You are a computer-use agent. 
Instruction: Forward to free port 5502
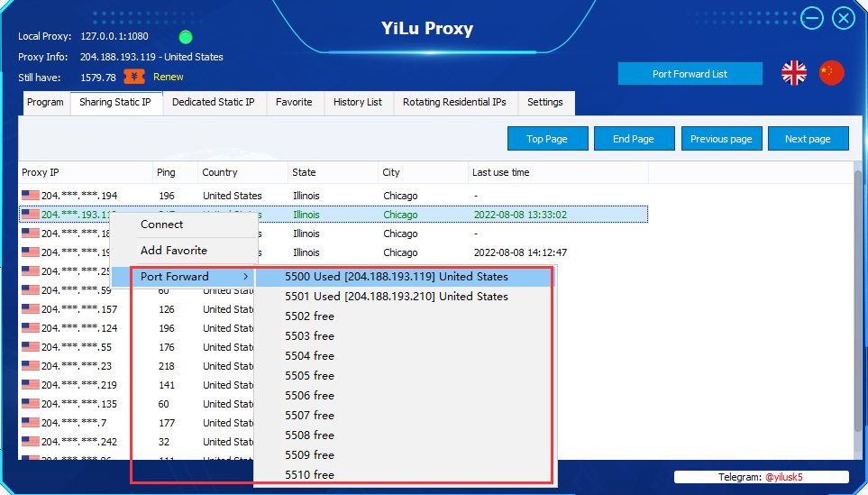(x=404, y=316)
